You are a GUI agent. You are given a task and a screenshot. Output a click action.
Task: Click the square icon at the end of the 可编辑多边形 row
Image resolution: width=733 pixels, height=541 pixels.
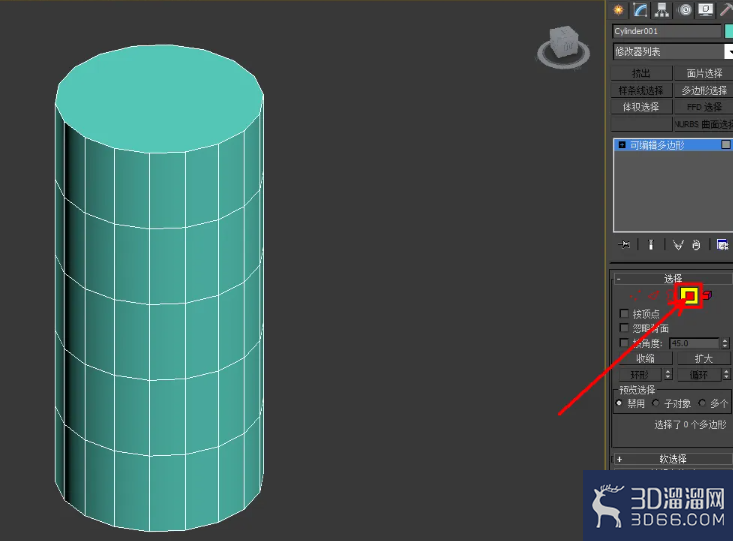click(x=726, y=145)
